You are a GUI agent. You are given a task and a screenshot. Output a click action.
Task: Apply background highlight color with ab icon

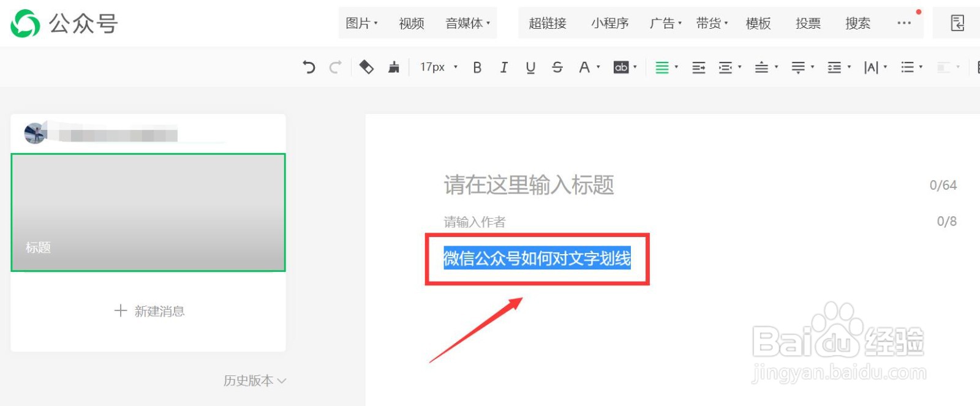click(x=621, y=67)
